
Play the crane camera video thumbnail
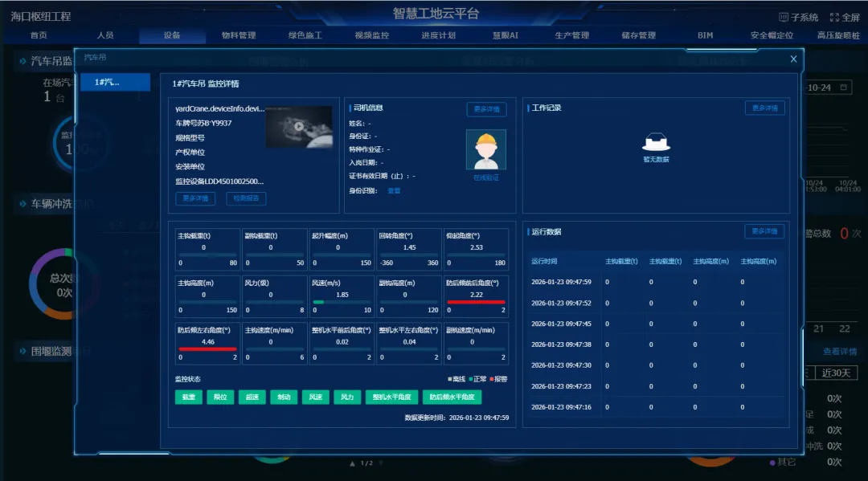(299, 126)
